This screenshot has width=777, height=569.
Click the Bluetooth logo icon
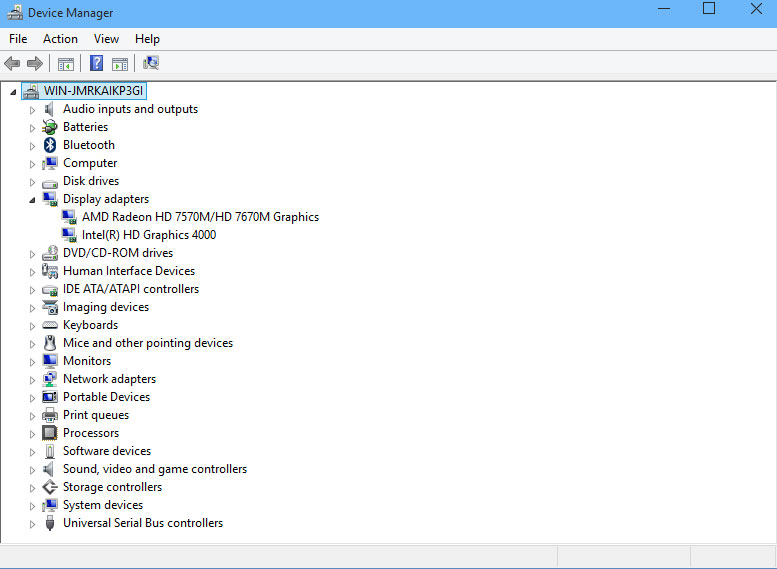point(50,145)
